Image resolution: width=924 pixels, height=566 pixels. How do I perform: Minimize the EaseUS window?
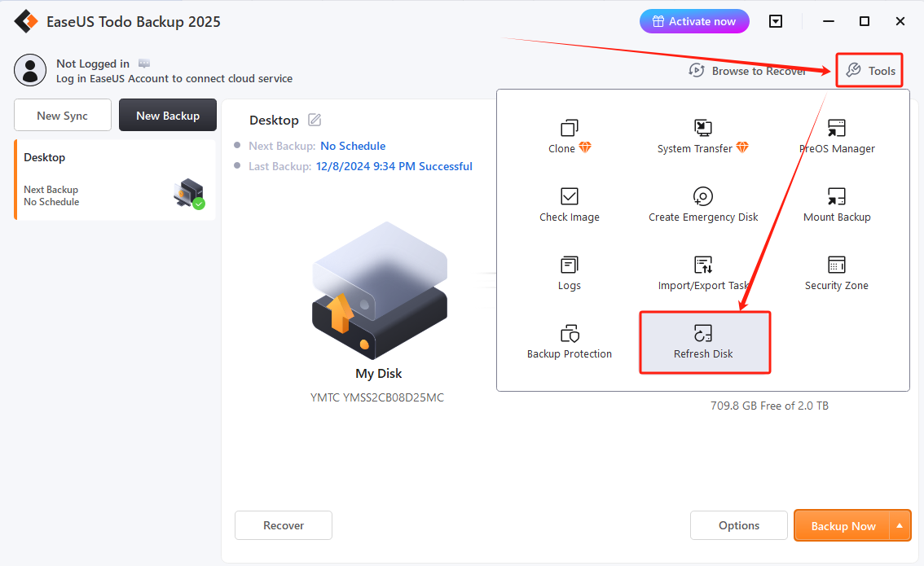click(x=829, y=22)
